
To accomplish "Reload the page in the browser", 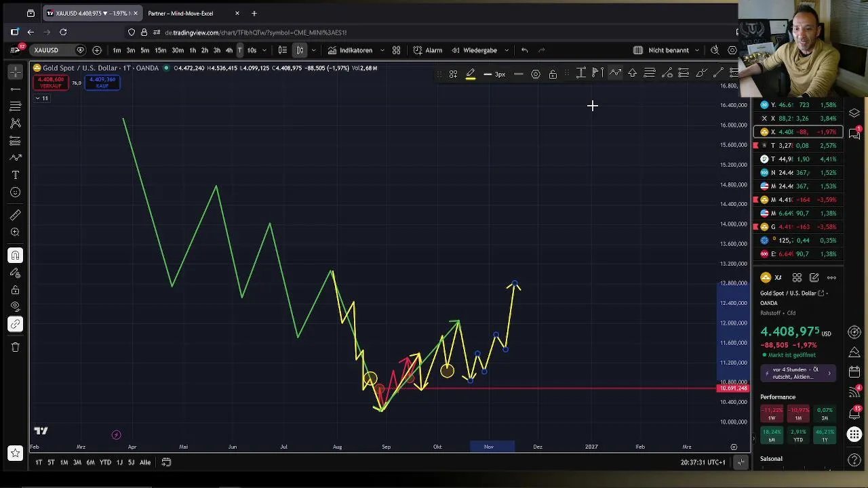I will pyautogui.click(x=63, y=32).
